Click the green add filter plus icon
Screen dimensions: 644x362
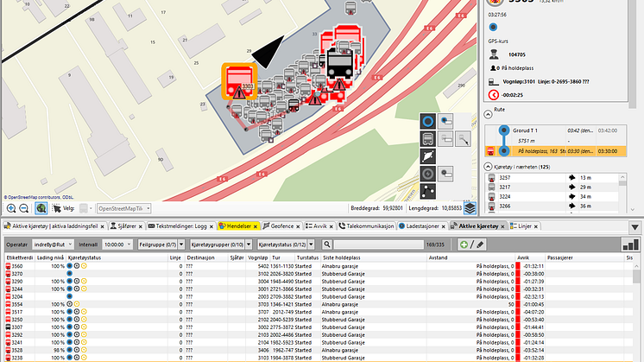[x=464, y=245]
